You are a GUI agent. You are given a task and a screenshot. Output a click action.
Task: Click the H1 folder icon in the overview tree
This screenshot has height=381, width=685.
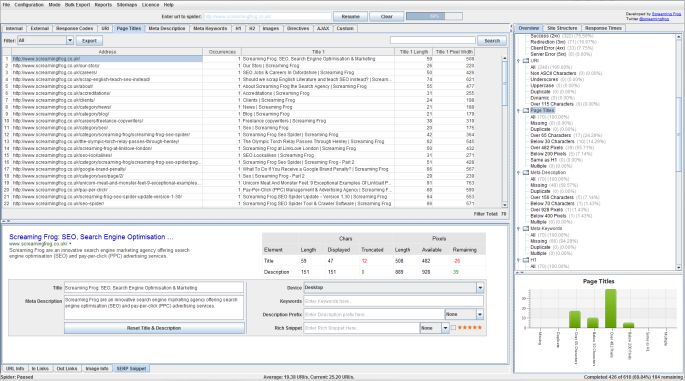pos(526,260)
